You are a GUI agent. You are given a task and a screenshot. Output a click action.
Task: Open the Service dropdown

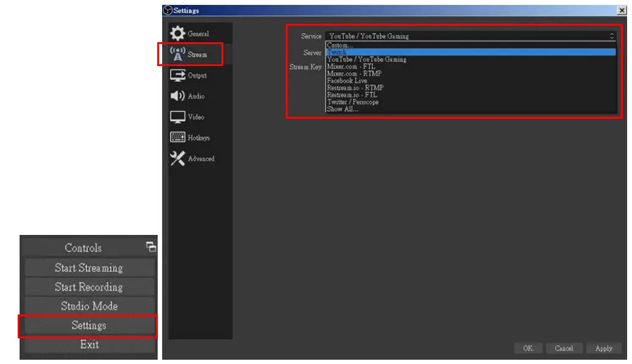471,36
